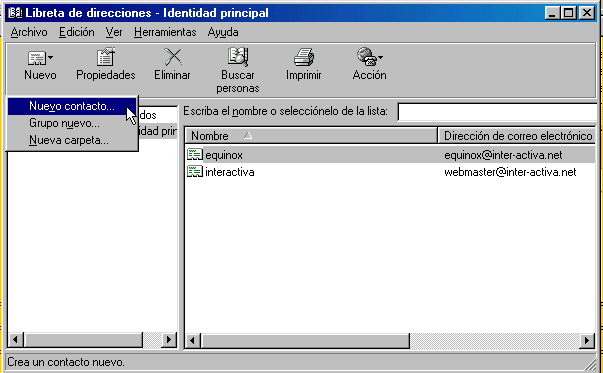The height and width of the screenshot is (373, 603).
Task: Select the interactiva contact name
Action: (x=230, y=172)
